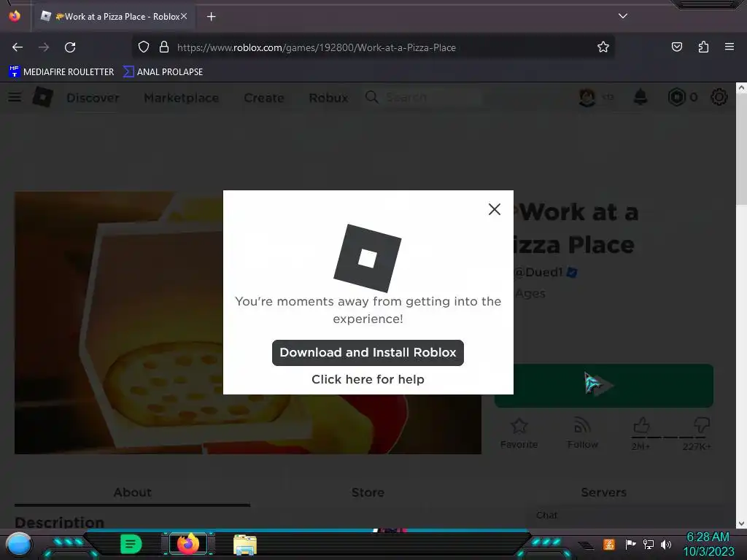The width and height of the screenshot is (747, 560).
Task: Switch to the Store tab
Action: pos(368,492)
